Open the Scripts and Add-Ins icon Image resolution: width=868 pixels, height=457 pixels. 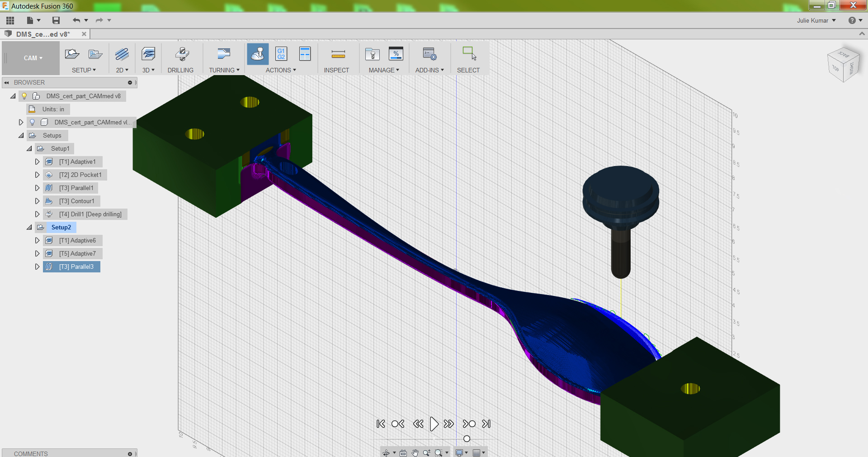[429, 54]
